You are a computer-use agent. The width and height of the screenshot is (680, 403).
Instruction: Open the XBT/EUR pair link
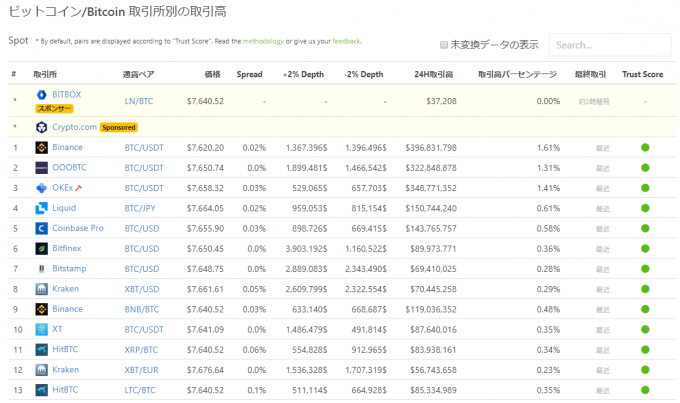coord(141,370)
